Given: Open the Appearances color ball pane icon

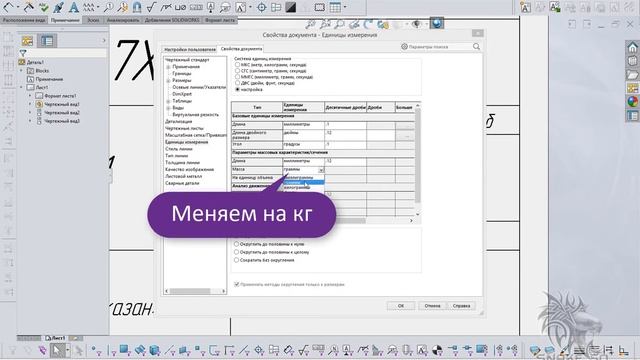Looking at the screenshot, I should tap(632, 102).
